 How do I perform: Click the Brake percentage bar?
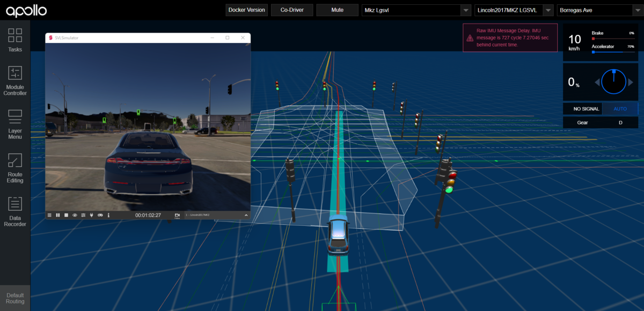coord(613,39)
